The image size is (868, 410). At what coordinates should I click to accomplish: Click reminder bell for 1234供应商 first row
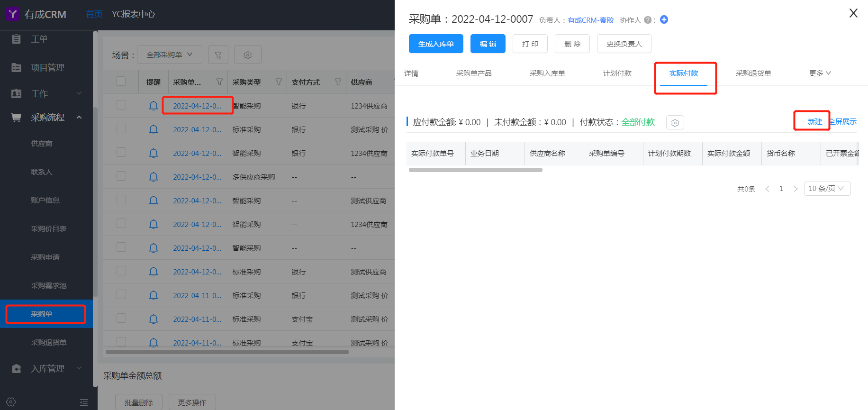click(x=154, y=106)
